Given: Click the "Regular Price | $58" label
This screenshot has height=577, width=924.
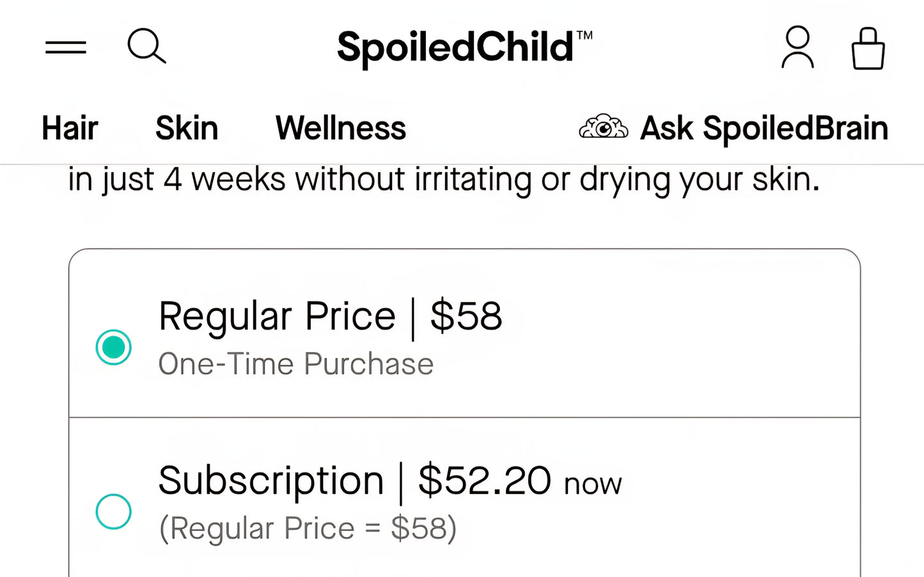Looking at the screenshot, I should click(330, 316).
